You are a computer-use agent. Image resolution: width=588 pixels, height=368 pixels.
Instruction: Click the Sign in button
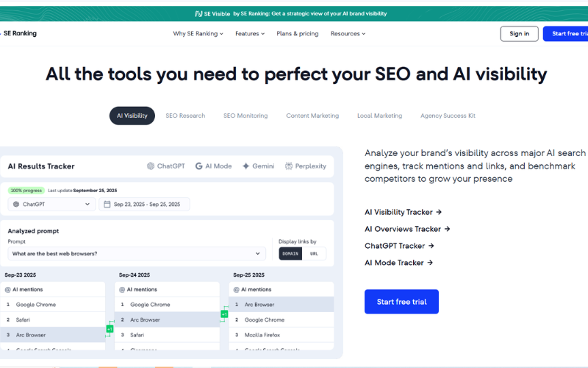(520, 34)
